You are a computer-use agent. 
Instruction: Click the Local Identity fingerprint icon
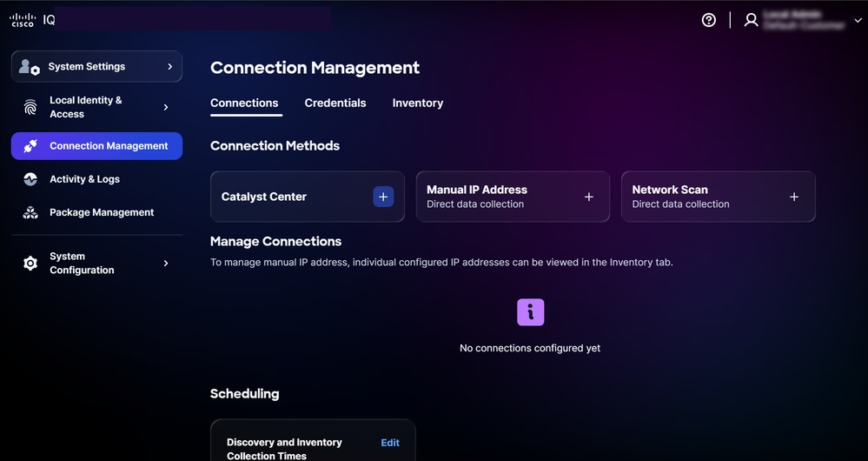click(x=30, y=107)
